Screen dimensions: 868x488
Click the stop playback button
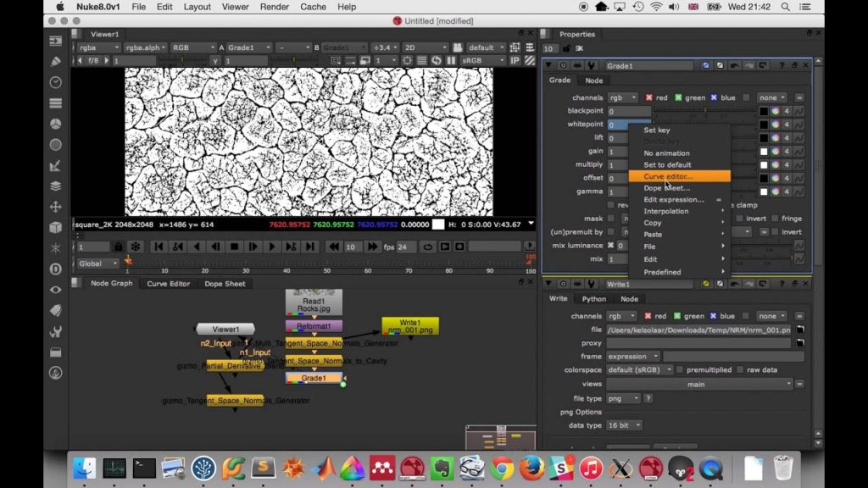(x=235, y=247)
